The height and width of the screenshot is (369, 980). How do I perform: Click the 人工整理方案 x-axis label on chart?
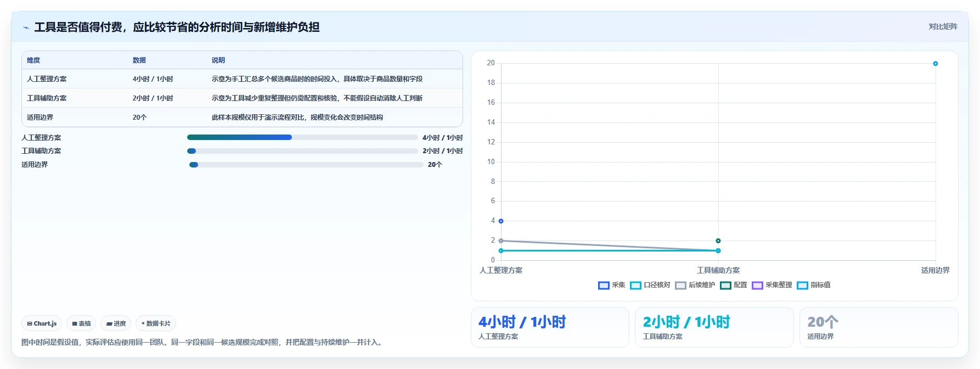501,270
